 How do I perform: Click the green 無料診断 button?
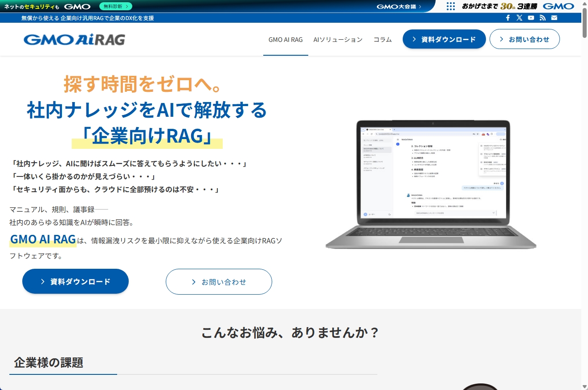115,6
